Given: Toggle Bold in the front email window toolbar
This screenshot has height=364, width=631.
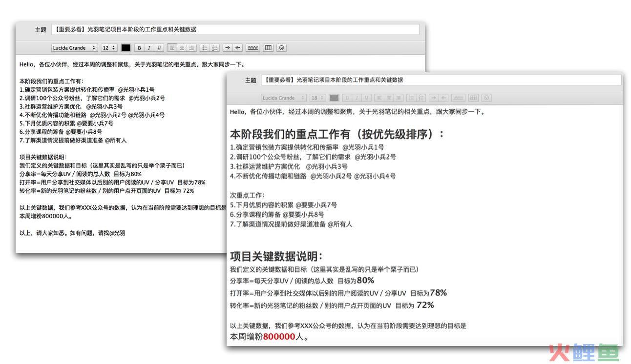Looking at the screenshot, I should [x=346, y=98].
